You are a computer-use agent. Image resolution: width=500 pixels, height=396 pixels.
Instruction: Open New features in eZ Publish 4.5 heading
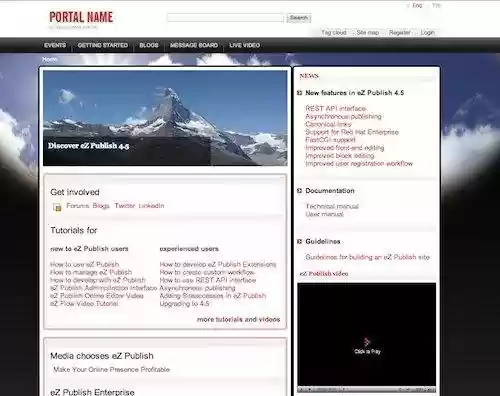(x=355, y=93)
